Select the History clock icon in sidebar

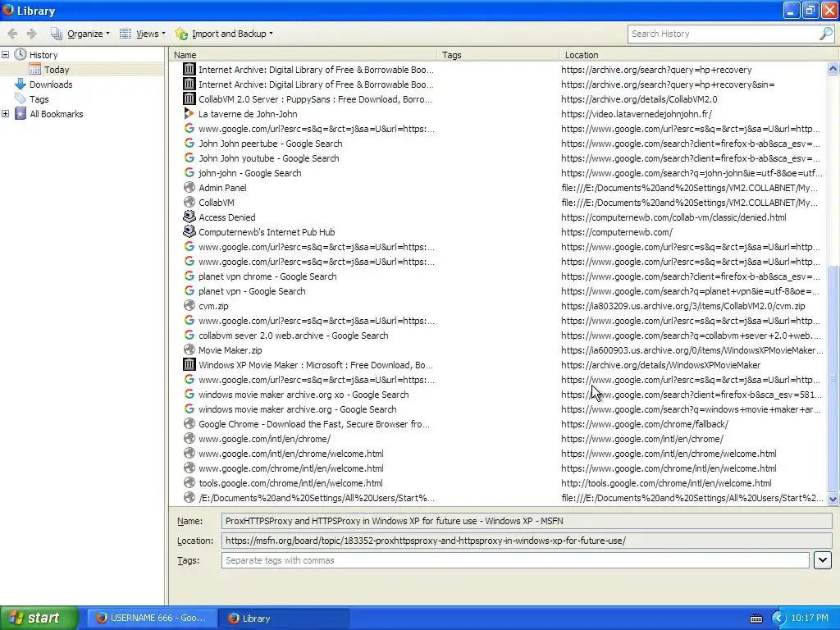tap(21, 54)
